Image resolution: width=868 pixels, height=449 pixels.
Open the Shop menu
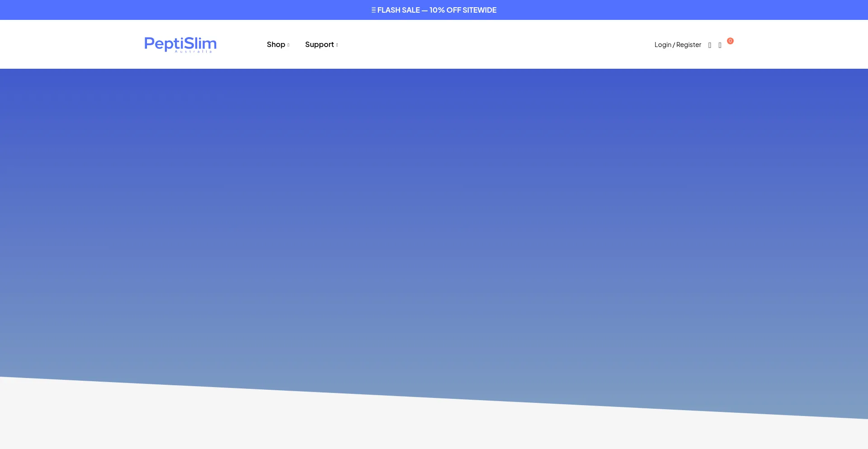point(276,44)
